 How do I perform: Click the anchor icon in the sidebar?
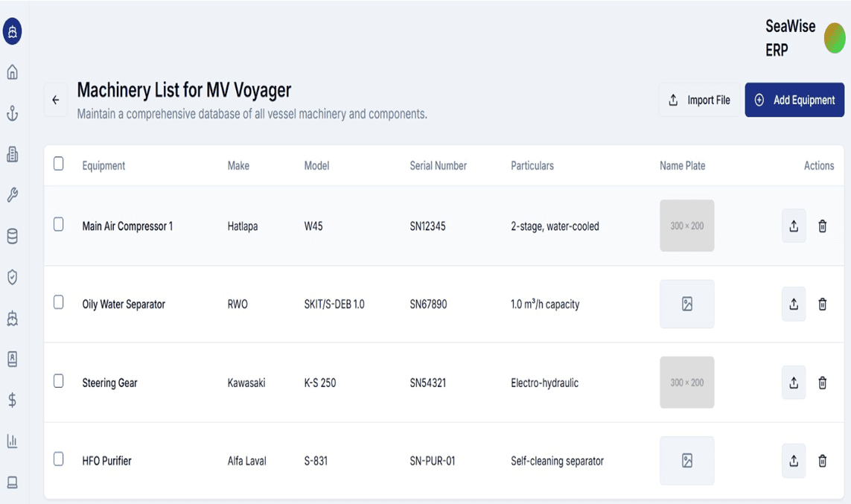(x=12, y=113)
